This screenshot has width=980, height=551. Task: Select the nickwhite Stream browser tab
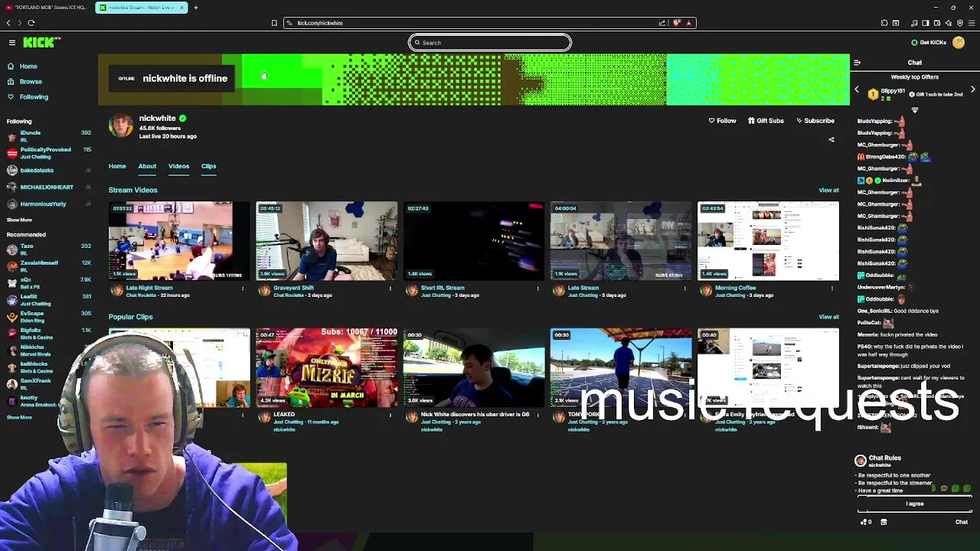(x=141, y=8)
